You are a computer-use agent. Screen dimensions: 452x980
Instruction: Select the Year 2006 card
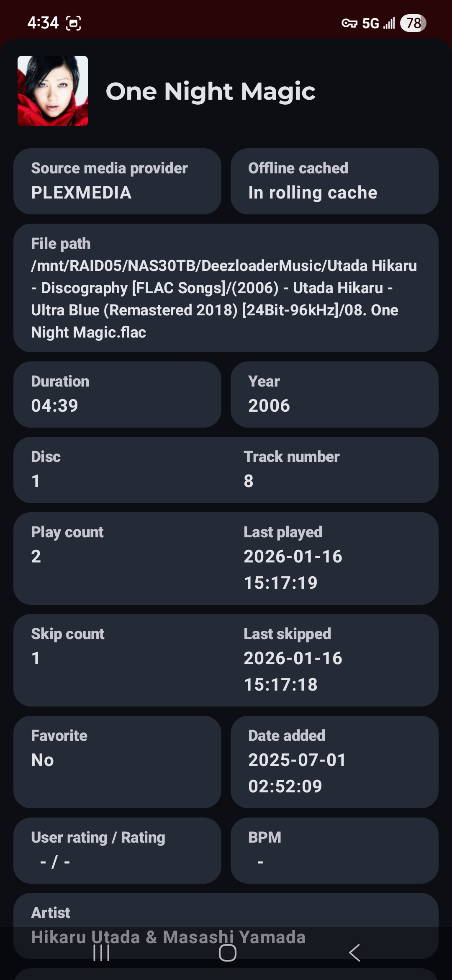[x=334, y=394]
